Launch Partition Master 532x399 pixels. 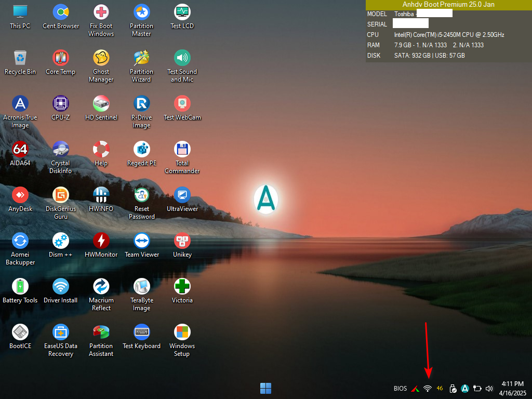pos(141,21)
